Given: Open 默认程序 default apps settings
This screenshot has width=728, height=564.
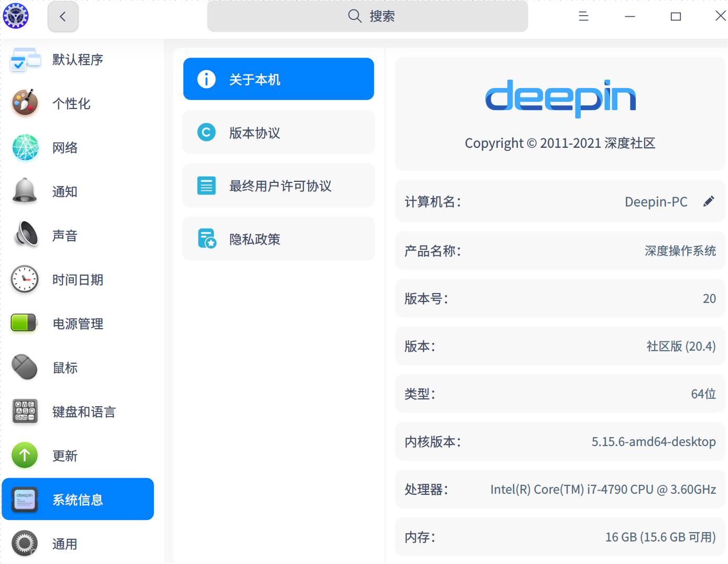Looking at the screenshot, I should coord(25,59).
